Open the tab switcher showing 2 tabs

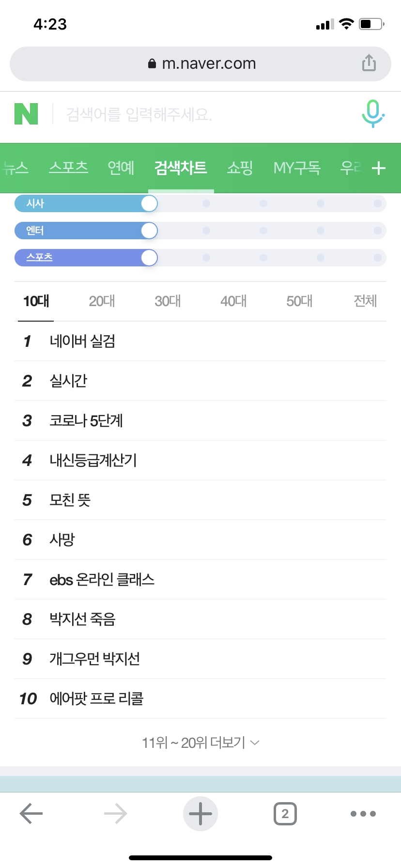tap(285, 814)
